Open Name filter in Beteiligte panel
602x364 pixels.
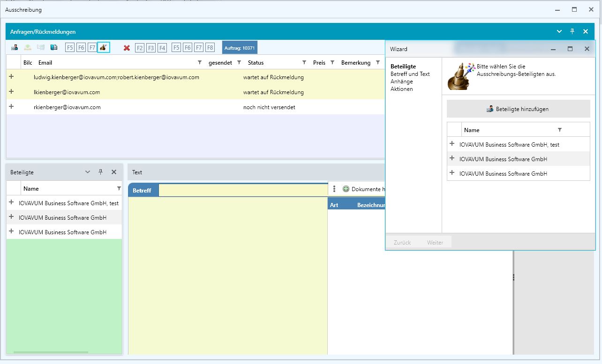pos(119,188)
